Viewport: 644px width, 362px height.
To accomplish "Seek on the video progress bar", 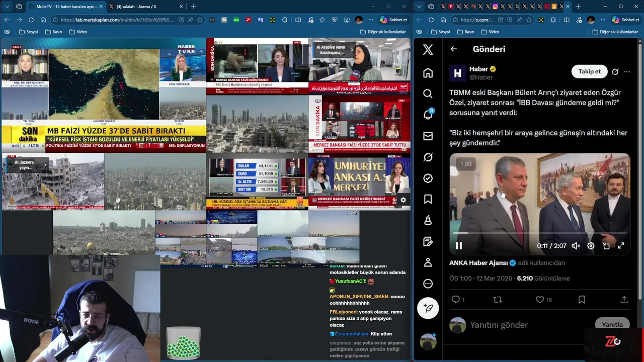I will coord(539,233).
